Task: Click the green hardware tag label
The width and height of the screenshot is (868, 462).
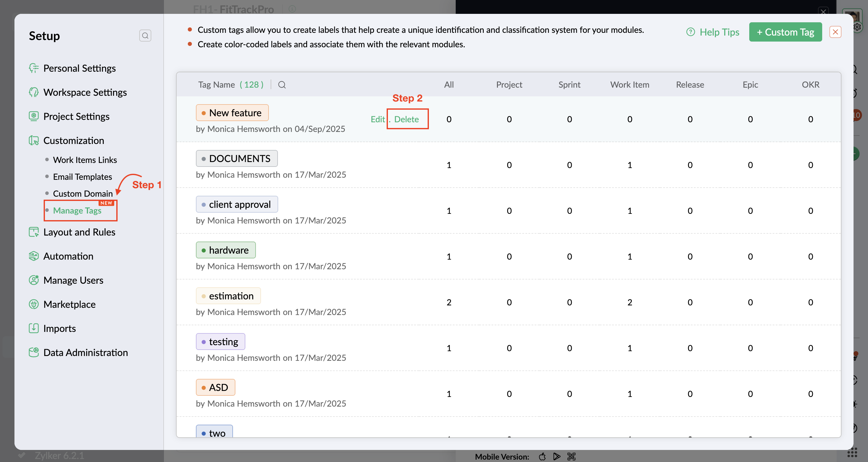Action: pos(226,250)
